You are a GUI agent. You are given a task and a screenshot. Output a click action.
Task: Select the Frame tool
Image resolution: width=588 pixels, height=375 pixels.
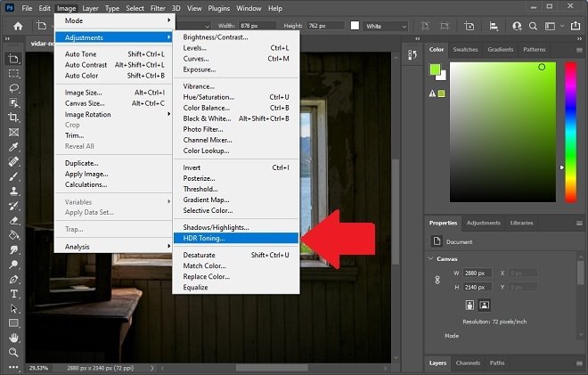click(13, 132)
